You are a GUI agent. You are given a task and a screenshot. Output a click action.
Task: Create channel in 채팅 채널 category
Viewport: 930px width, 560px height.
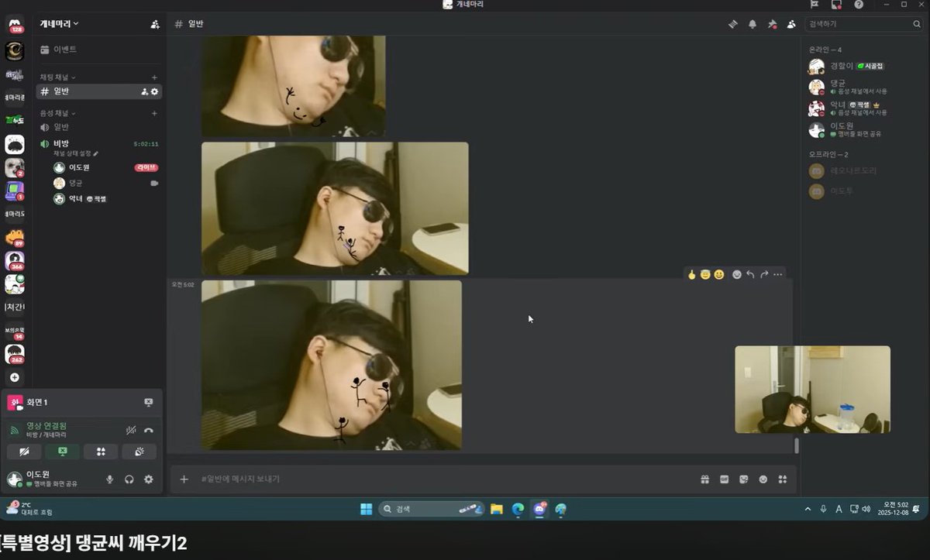[x=154, y=77]
